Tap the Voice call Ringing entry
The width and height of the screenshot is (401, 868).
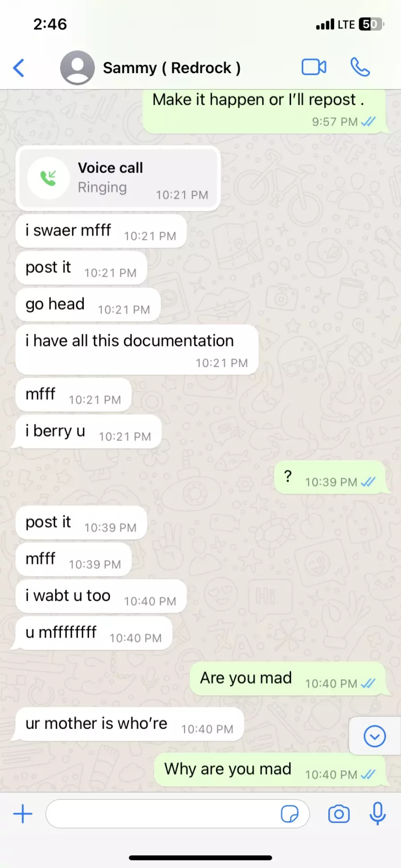tap(119, 178)
